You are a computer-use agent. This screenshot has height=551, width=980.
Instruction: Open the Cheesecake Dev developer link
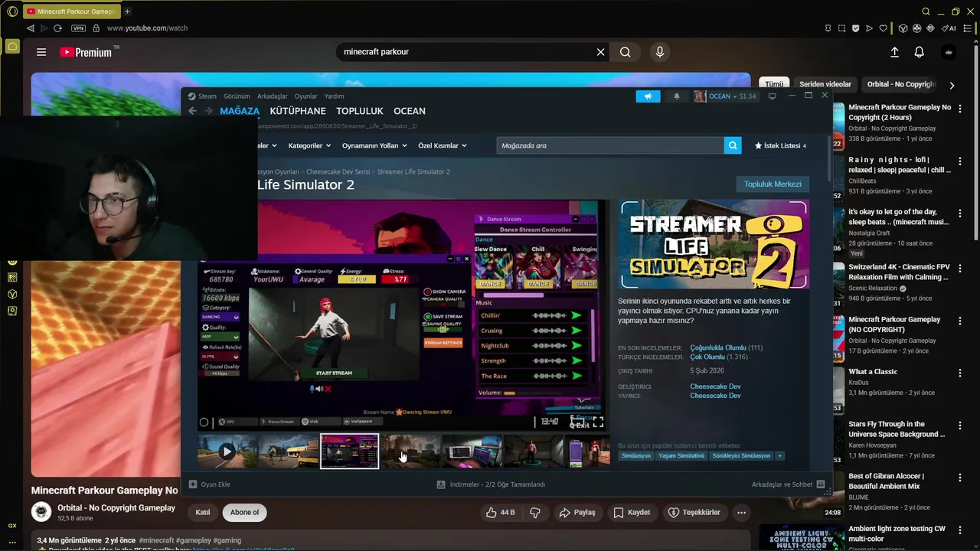click(x=715, y=386)
